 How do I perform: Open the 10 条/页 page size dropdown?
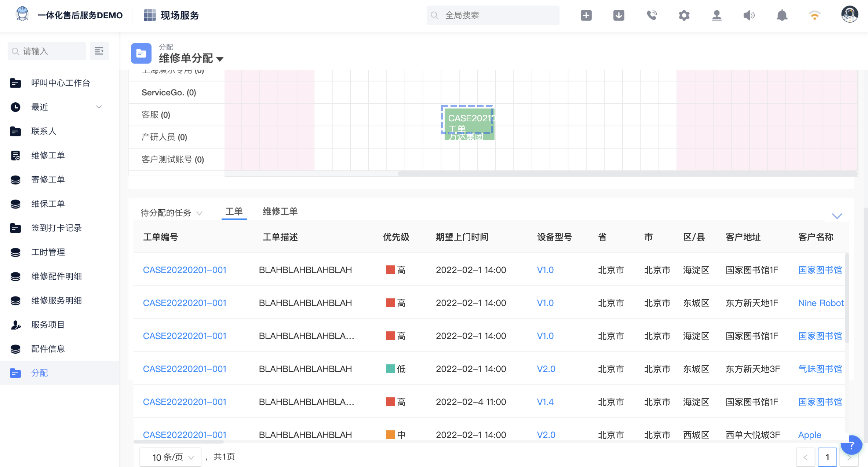(171, 457)
